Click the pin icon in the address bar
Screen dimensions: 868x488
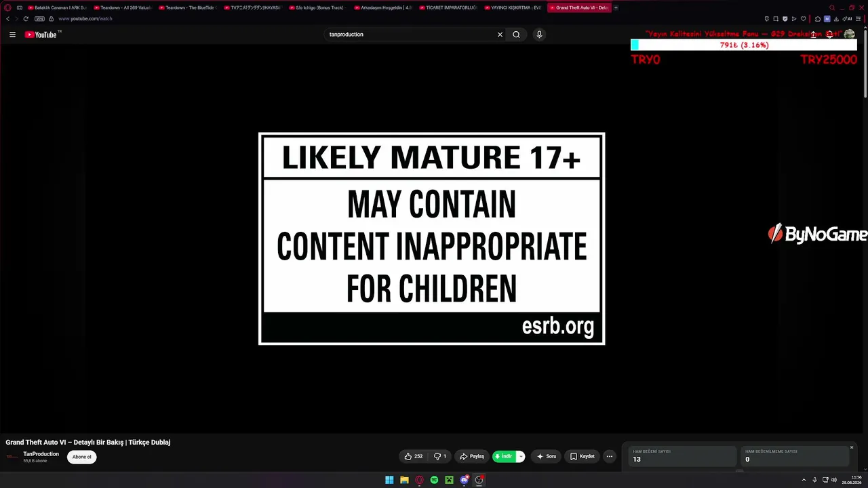pyautogui.click(x=766, y=19)
